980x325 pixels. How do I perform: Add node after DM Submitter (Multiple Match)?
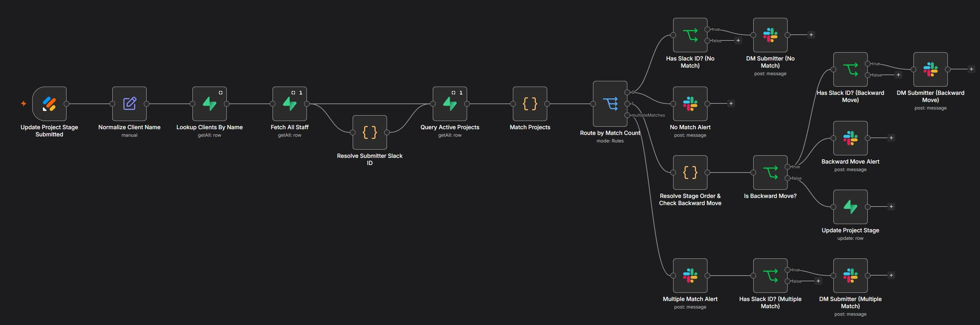coord(891,275)
